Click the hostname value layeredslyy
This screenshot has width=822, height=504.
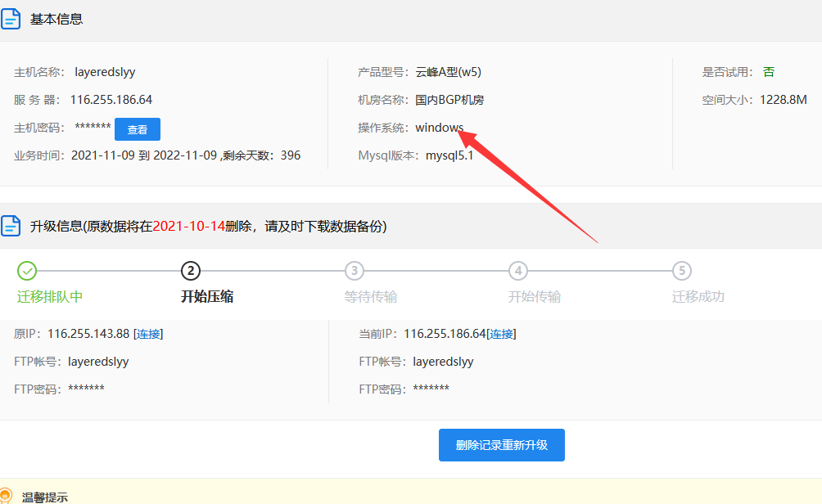coord(105,72)
